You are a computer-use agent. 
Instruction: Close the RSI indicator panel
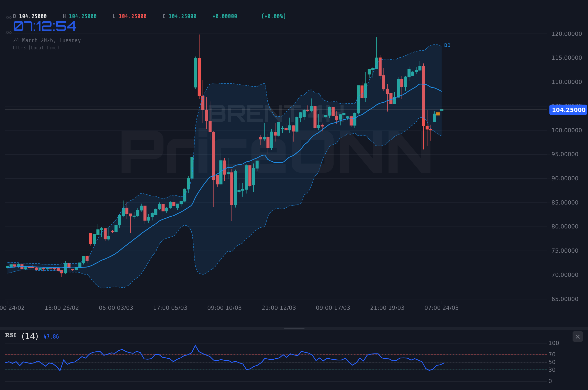point(578,336)
